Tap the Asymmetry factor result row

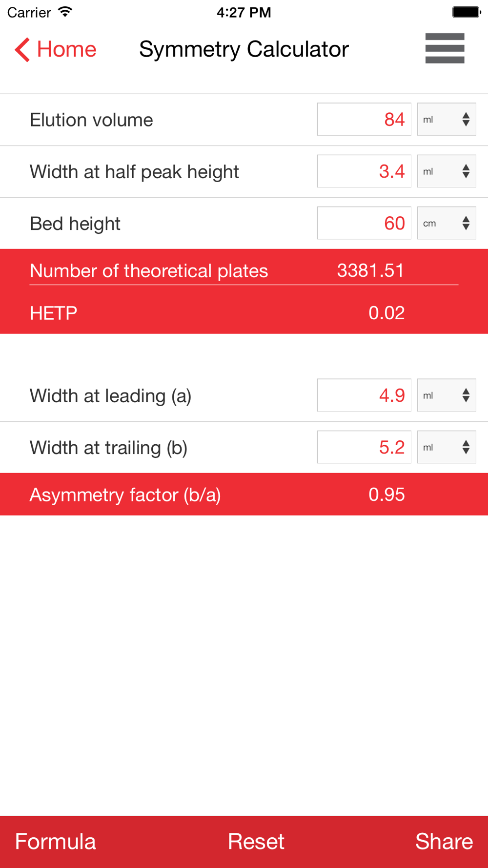(244, 495)
